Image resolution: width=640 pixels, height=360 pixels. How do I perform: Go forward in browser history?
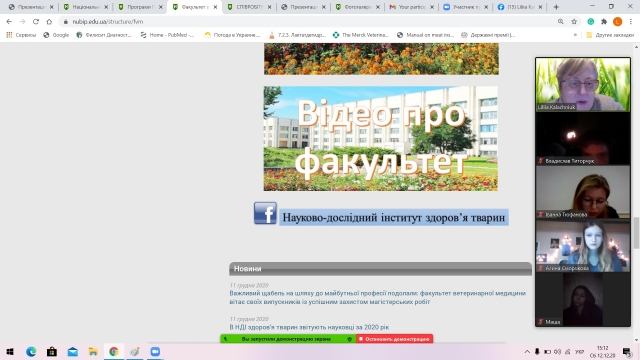(x=22, y=22)
